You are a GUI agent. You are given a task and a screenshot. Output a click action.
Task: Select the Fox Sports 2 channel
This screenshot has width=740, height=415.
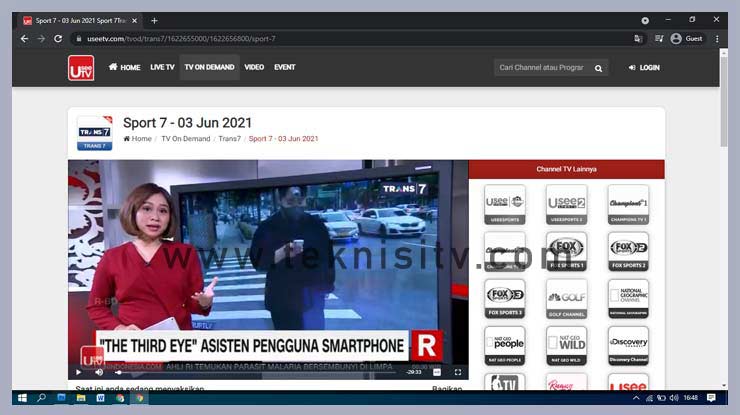[x=628, y=252]
